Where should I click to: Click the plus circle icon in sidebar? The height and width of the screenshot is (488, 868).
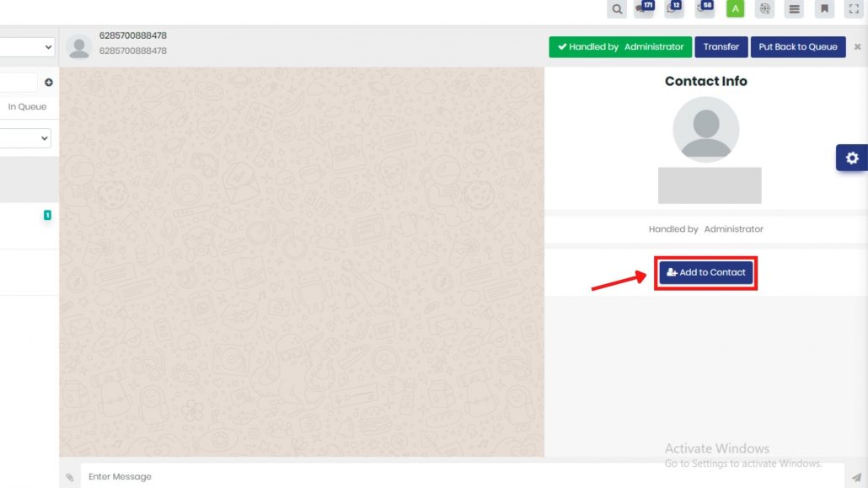(x=49, y=83)
